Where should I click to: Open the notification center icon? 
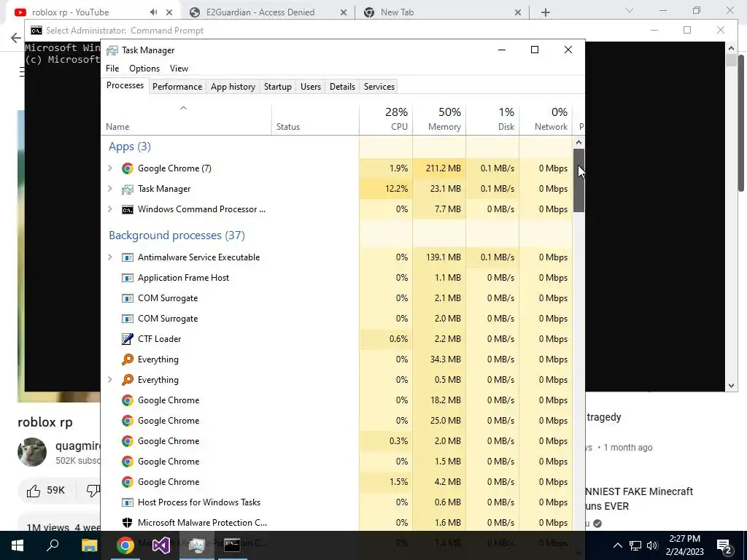tap(724, 545)
